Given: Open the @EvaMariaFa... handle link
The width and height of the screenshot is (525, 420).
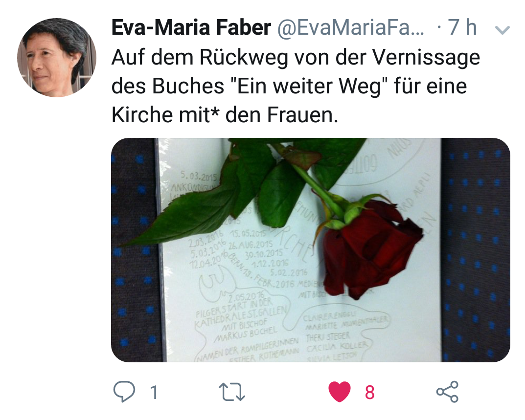Looking at the screenshot, I should tap(351, 27).
